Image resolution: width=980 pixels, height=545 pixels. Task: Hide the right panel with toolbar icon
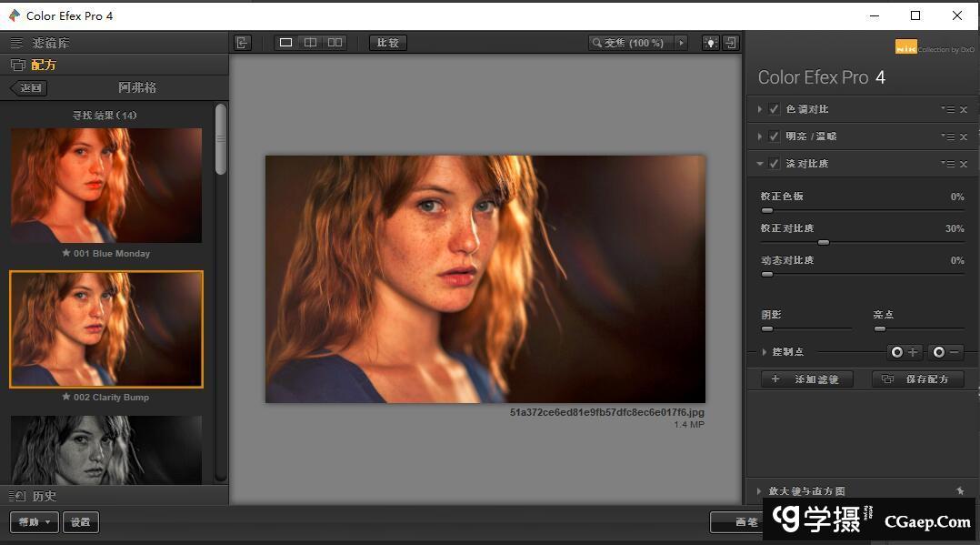coord(730,43)
